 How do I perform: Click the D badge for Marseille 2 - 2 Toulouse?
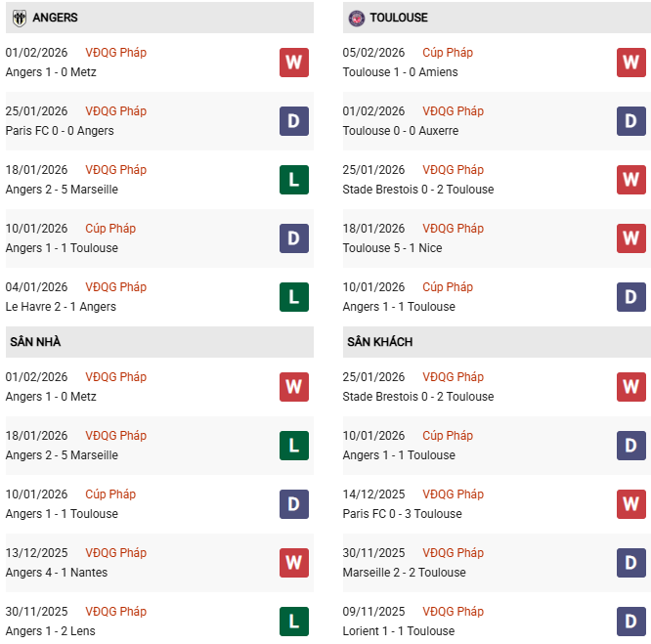click(x=631, y=563)
